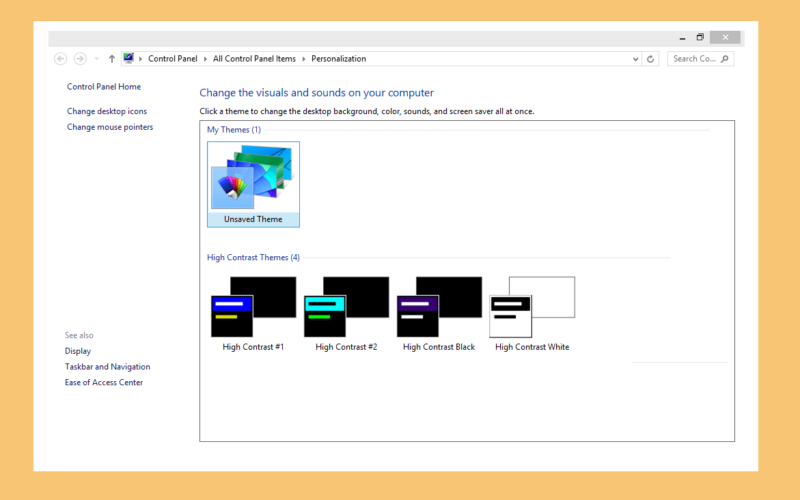This screenshot has height=500, width=800.
Task: Open Change desktop icons
Action: coord(107,111)
